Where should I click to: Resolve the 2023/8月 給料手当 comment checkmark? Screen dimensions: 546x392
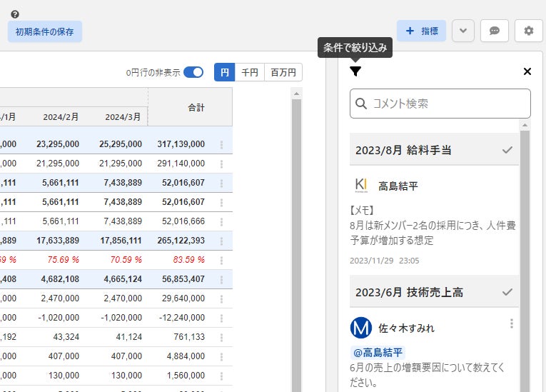click(x=507, y=150)
